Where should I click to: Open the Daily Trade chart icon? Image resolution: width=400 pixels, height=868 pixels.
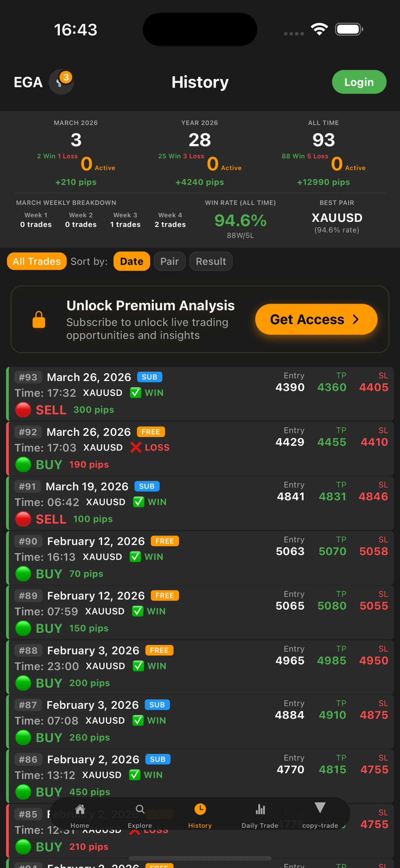pyautogui.click(x=260, y=809)
